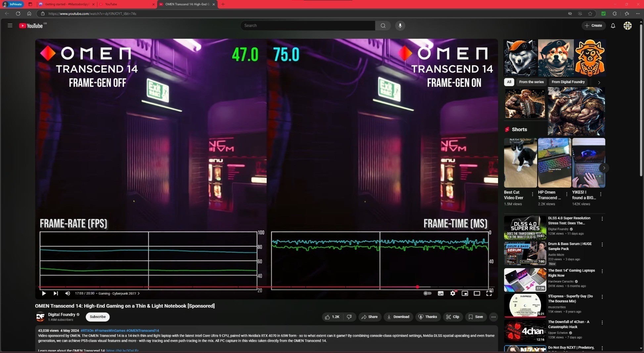Toggle subtitles/closed captions
The height and width of the screenshot is (353, 644).
(440, 293)
